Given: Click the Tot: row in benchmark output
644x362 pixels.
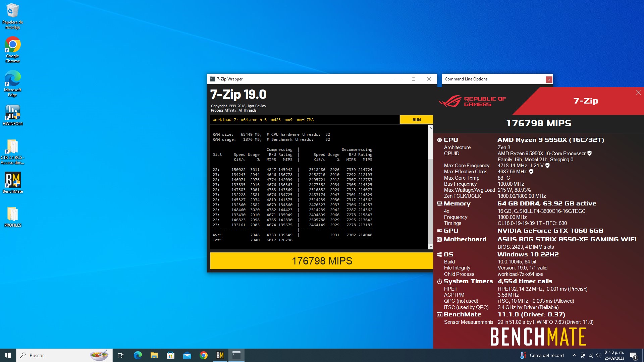Looking at the screenshot, I should point(253,240).
